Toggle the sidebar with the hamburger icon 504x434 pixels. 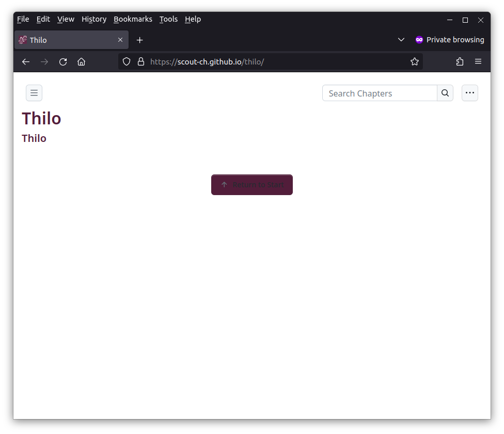34,93
